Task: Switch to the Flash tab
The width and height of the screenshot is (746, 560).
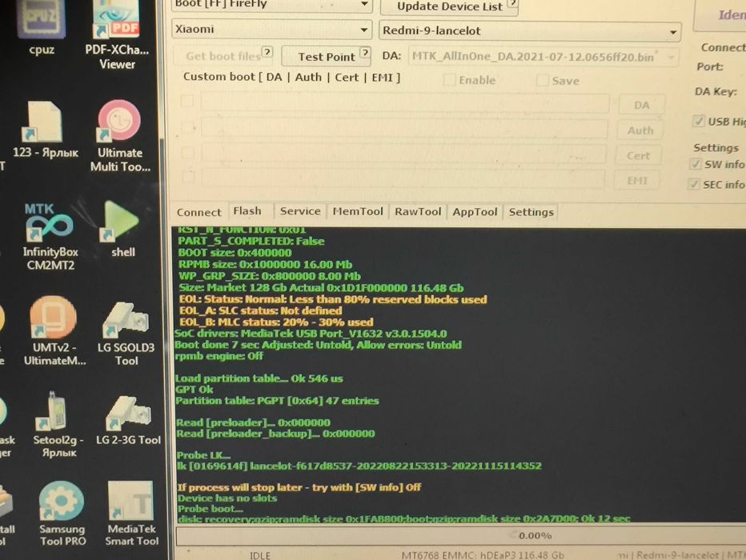Action: (247, 211)
